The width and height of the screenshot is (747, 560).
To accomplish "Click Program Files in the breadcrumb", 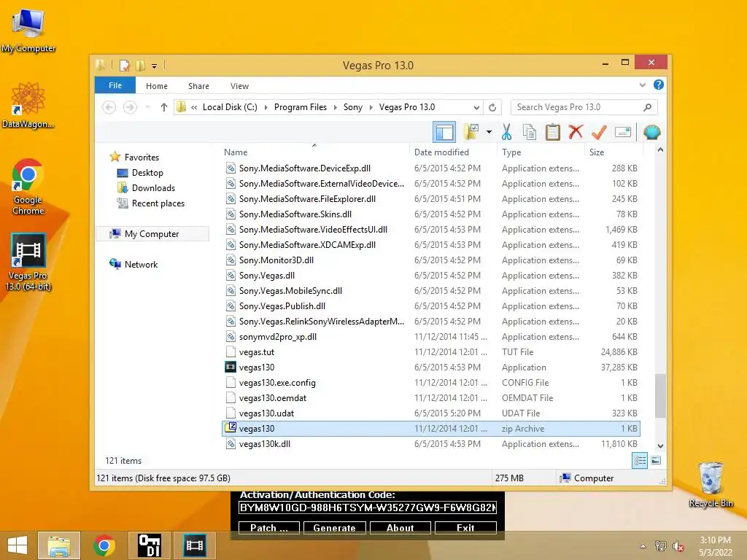I will [300, 107].
